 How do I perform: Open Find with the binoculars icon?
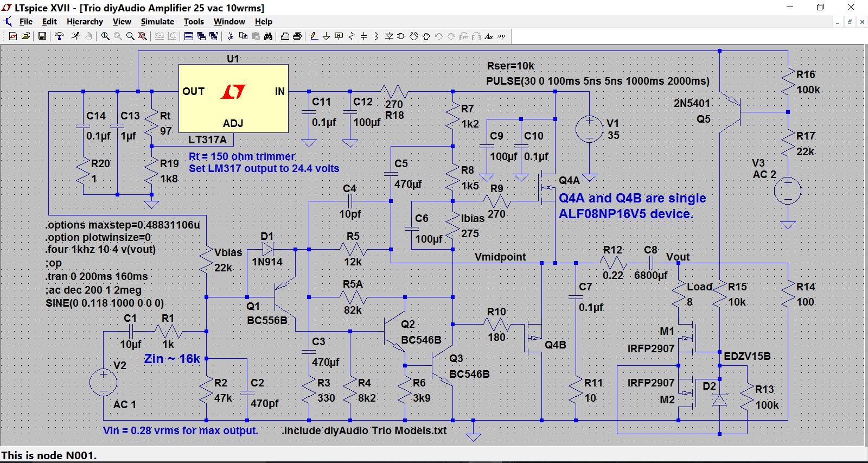click(x=268, y=36)
